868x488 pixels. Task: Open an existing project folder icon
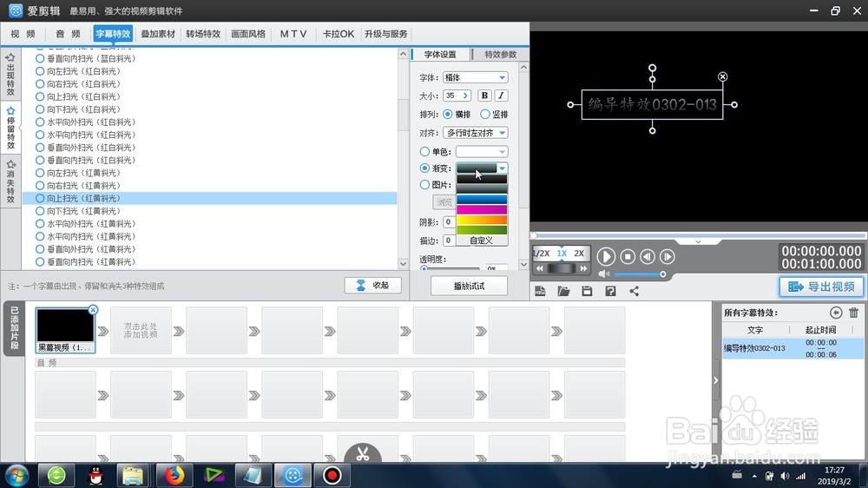point(563,291)
